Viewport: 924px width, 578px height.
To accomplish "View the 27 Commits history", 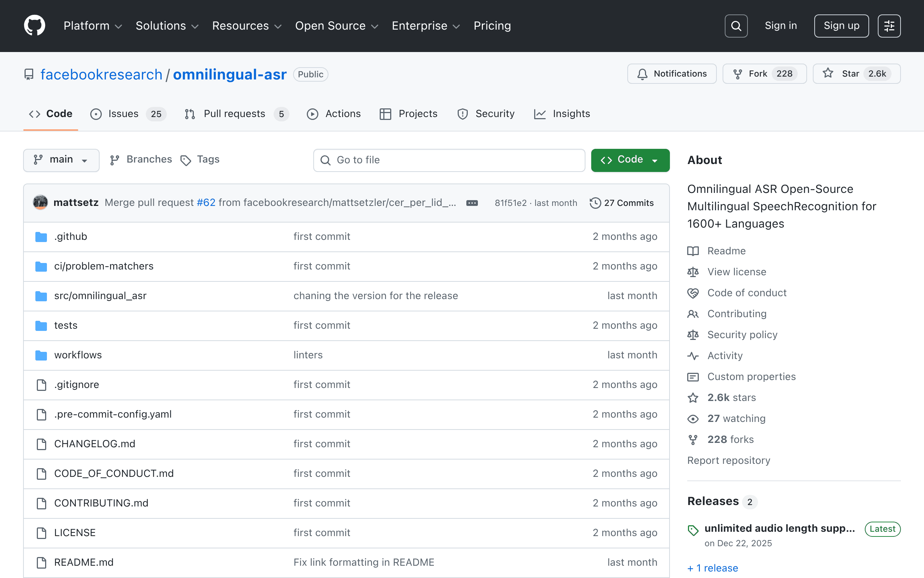I will [x=622, y=203].
